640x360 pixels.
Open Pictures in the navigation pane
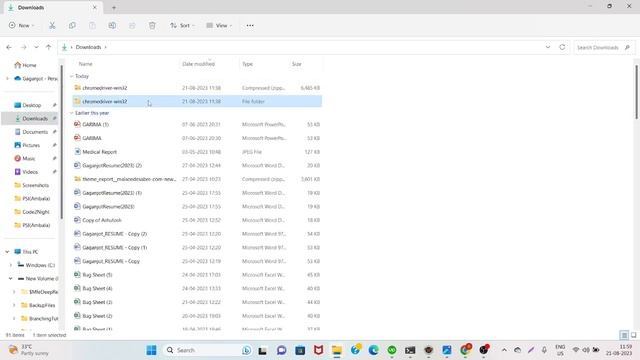click(32, 145)
